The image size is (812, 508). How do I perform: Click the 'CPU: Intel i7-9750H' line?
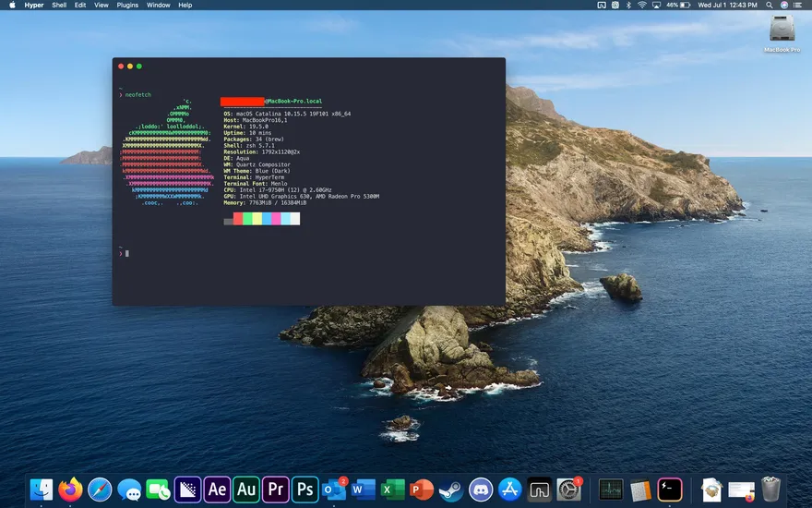pyautogui.click(x=278, y=190)
